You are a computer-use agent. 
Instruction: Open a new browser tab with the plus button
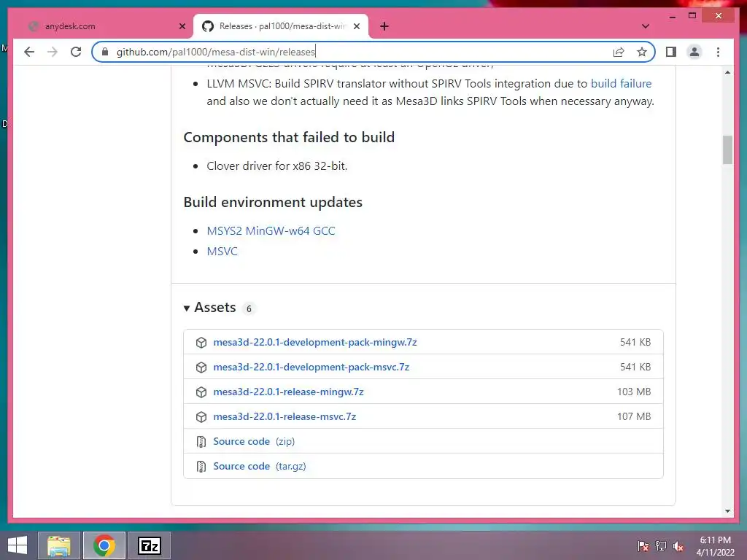[x=384, y=26]
